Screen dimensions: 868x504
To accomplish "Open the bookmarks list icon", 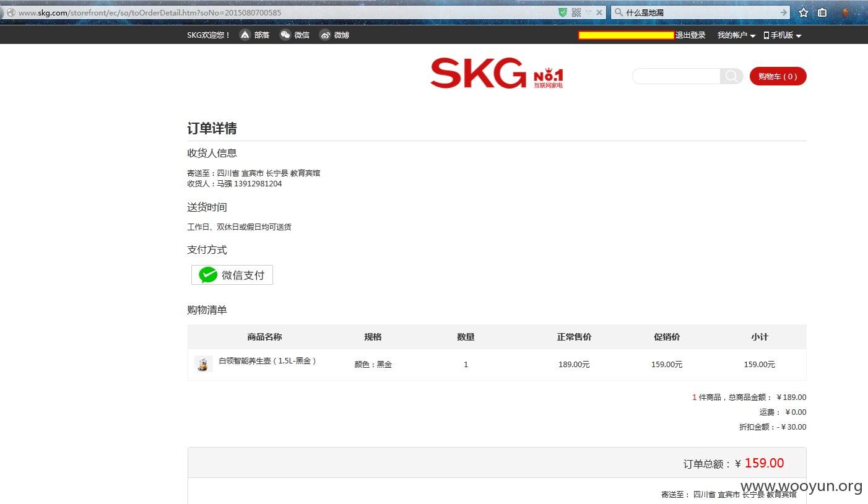I will click(822, 12).
